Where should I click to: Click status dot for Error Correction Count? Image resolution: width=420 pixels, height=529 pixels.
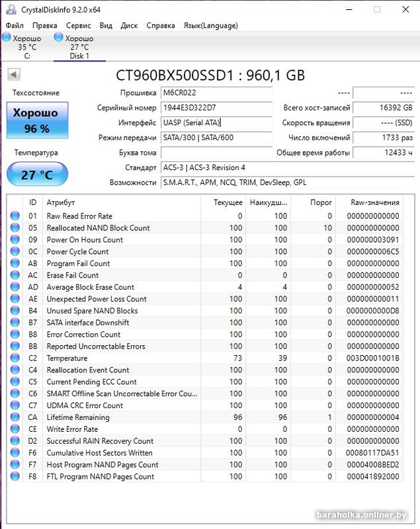pos(15,334)
